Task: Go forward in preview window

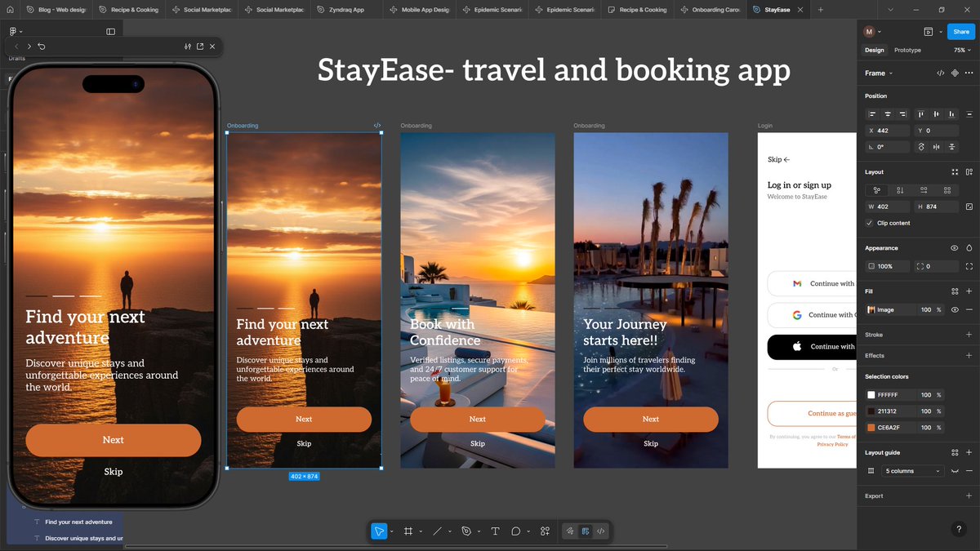Action: click(x=29, y=47)
